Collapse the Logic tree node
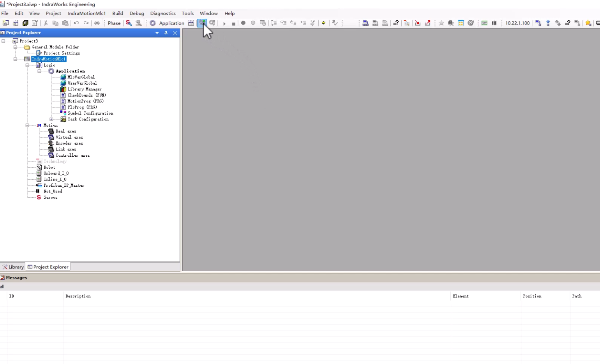This screenshot has width=600, height=364. [x=27, y=65]
